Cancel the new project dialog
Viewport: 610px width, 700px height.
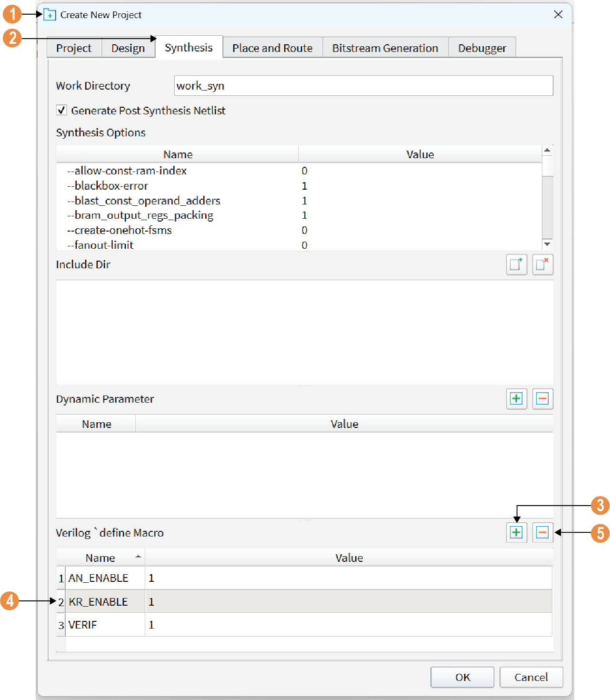pos(531,677)
